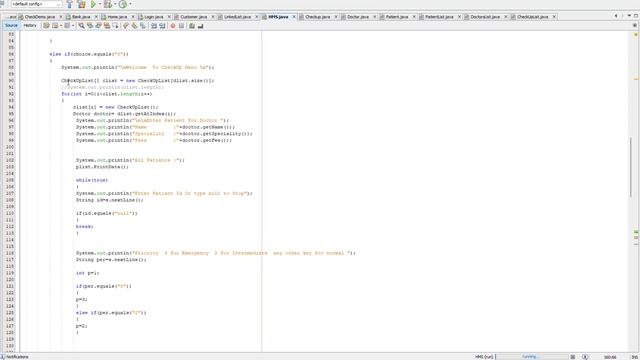Close the Bank.java tab
Viewport: 640px width, 360px height.
pos(96,17)
